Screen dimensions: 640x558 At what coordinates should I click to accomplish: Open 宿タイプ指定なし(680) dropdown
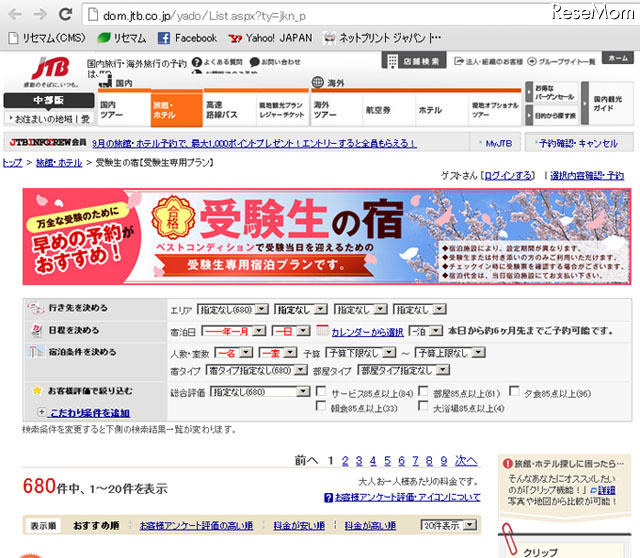pyautogui.click(x=257, y=370)
